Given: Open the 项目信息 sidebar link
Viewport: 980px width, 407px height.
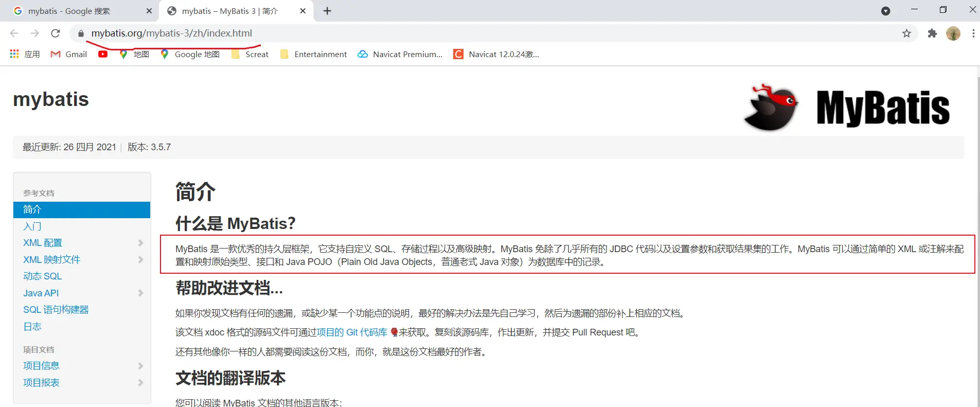Looking at the screenshot, I should [42, 366].
